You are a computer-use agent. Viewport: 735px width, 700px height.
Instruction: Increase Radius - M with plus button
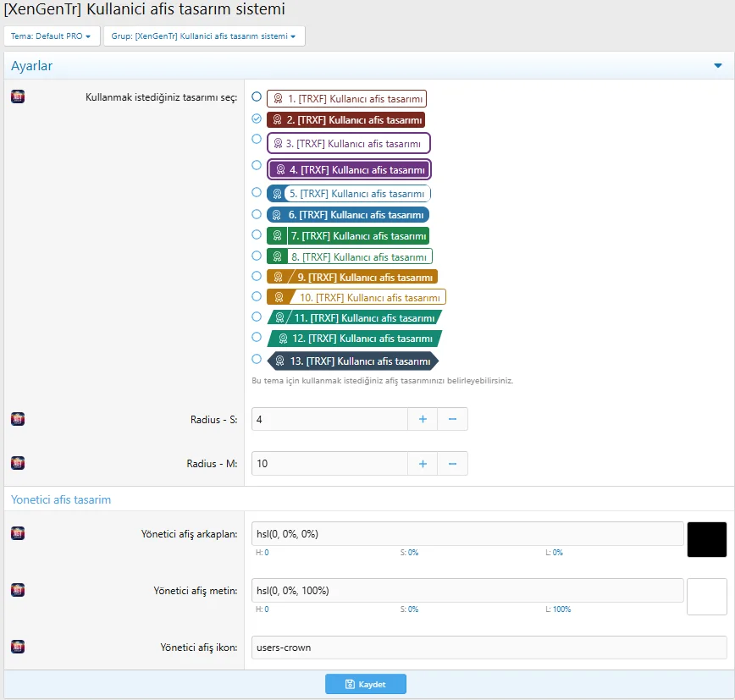click(423, 464)
